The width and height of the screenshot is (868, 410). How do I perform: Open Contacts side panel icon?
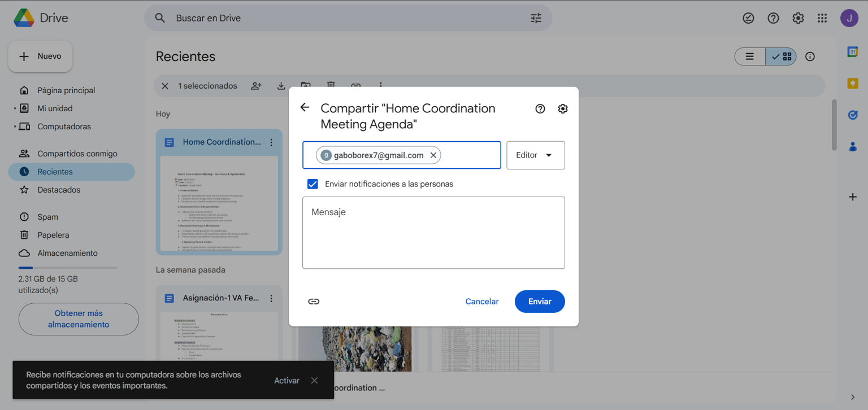853,147
